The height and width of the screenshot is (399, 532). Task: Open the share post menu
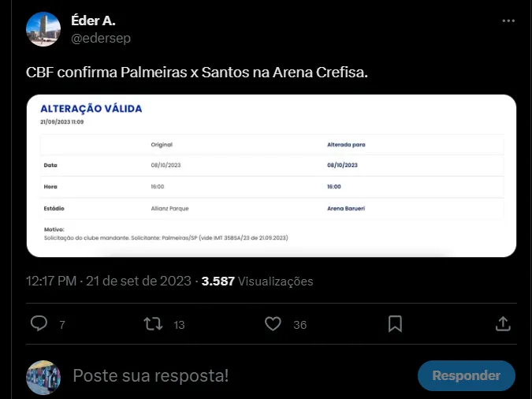tap(503, 324)
